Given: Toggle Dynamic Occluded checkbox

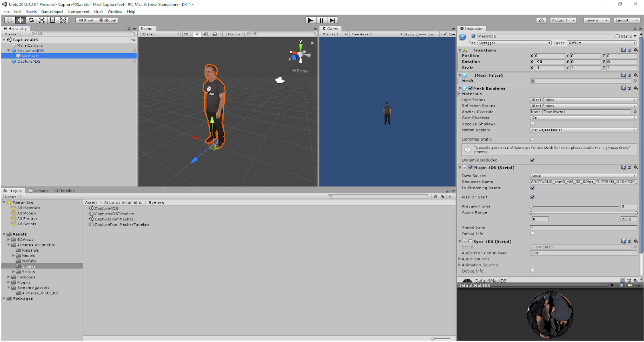Looking at the screenshot, I should coord(532,160).
